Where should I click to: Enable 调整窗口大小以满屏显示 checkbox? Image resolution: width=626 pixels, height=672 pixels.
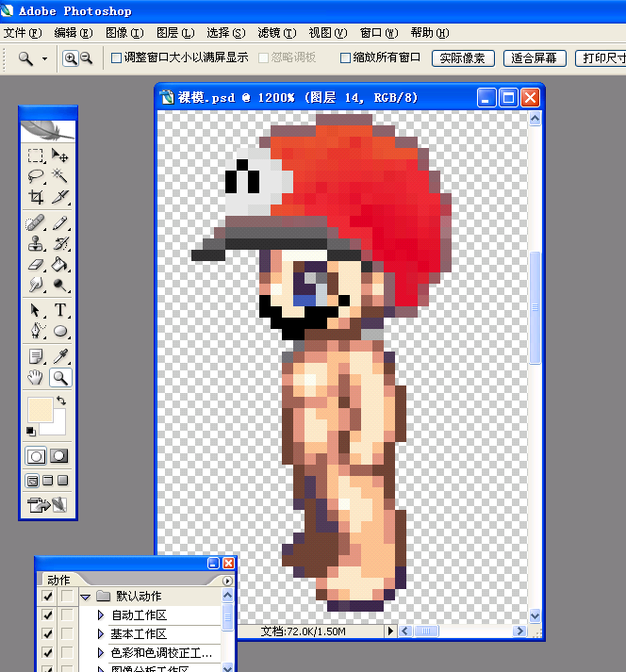tap(116, 57)
